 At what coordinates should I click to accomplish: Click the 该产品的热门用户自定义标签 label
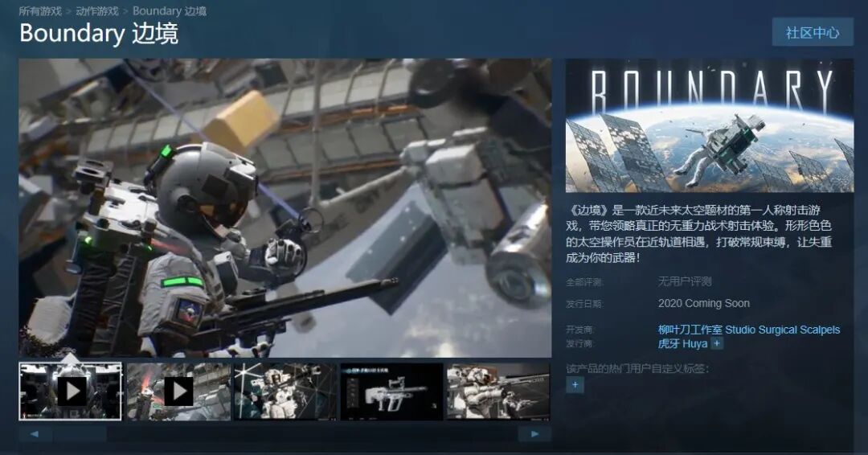[x=637, y=368]
